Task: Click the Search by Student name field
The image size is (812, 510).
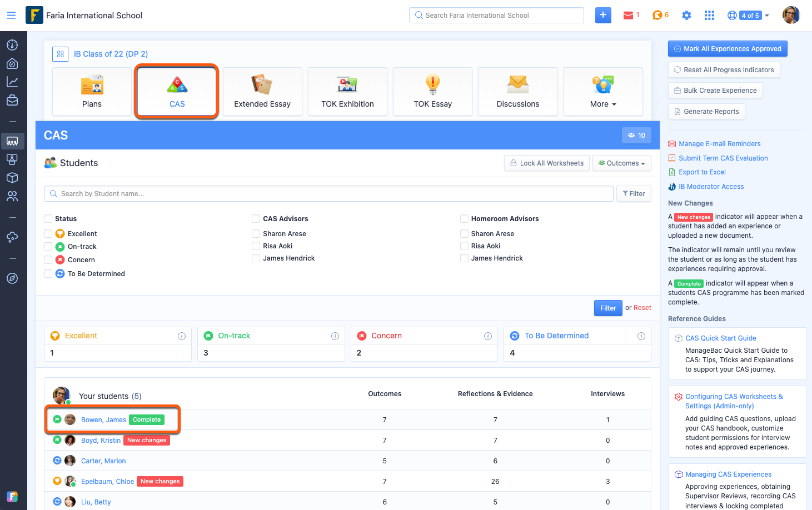Action: click(328, 194)
